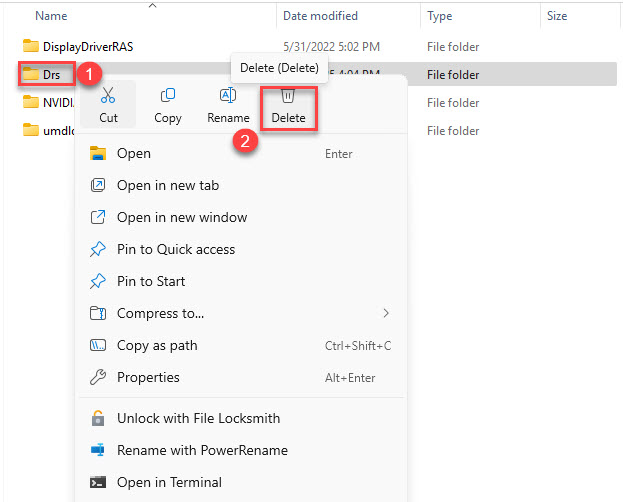This screenshot has width=623, height=502.
Task: Click the Delete trash can icon
Action: click(287, 96)
